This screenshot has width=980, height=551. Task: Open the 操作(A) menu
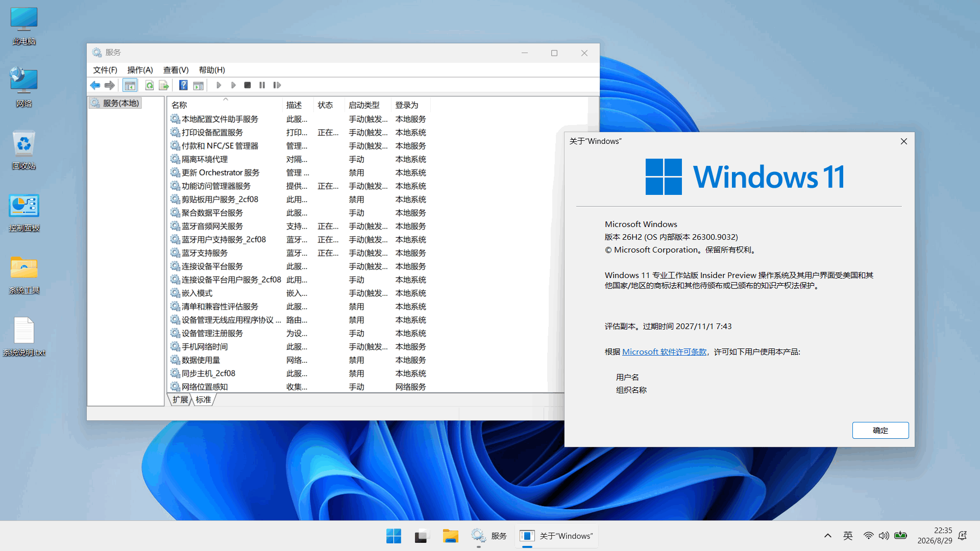140,70
